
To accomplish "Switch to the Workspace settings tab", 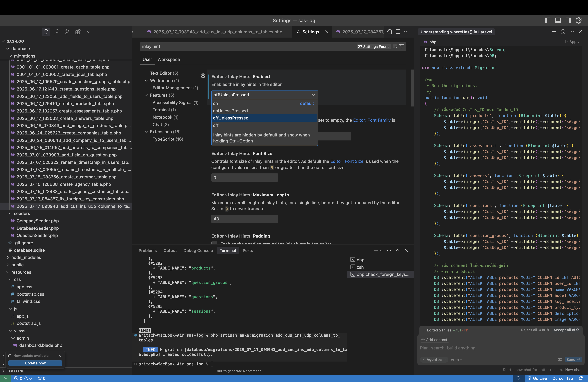I will tap(168, 60).
